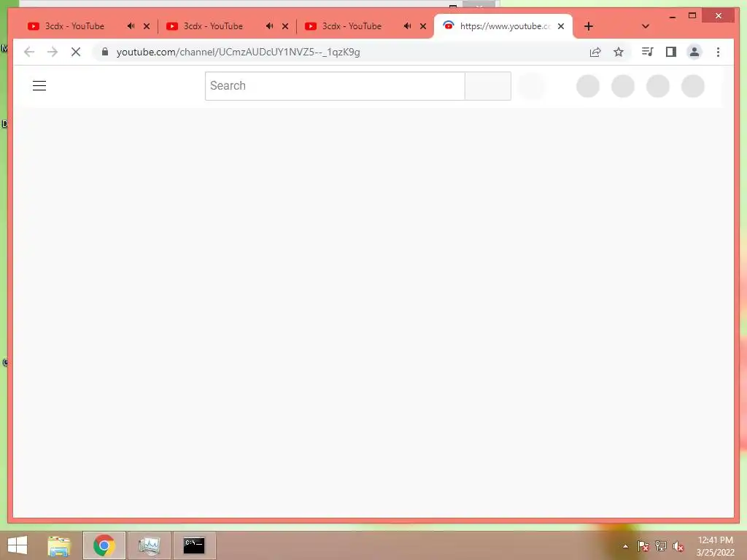The height and width of the screenshot is (560, 747).
Task: Click the YouTube search submit button
Action: click(x=488, y=86)
